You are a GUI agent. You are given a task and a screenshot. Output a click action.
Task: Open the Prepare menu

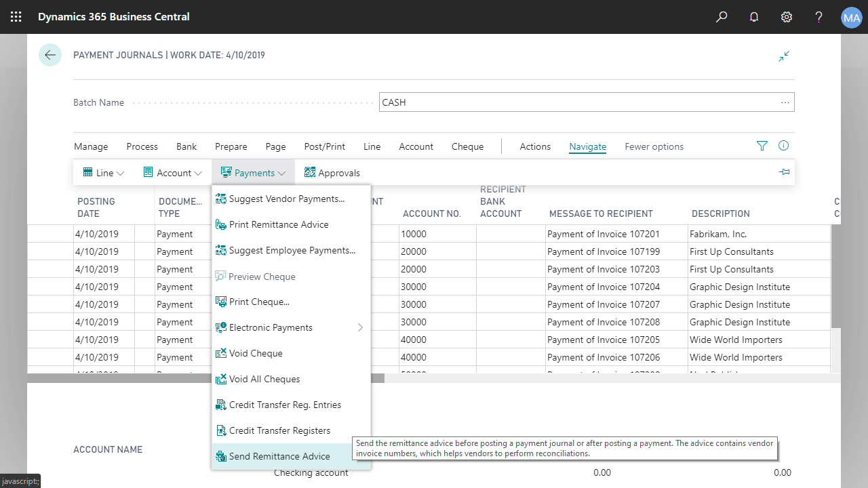pyautogui.click(x=231, y=146)
